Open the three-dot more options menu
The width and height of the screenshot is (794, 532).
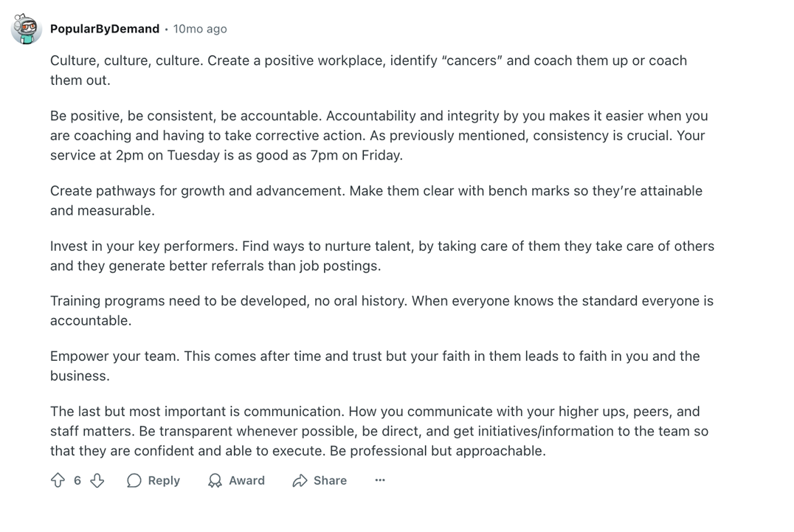380,480
